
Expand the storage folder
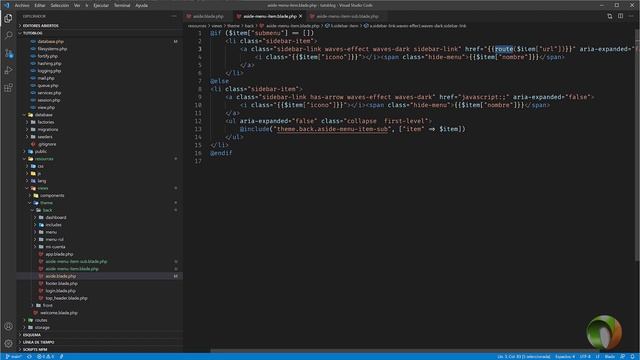coord(42,327)
